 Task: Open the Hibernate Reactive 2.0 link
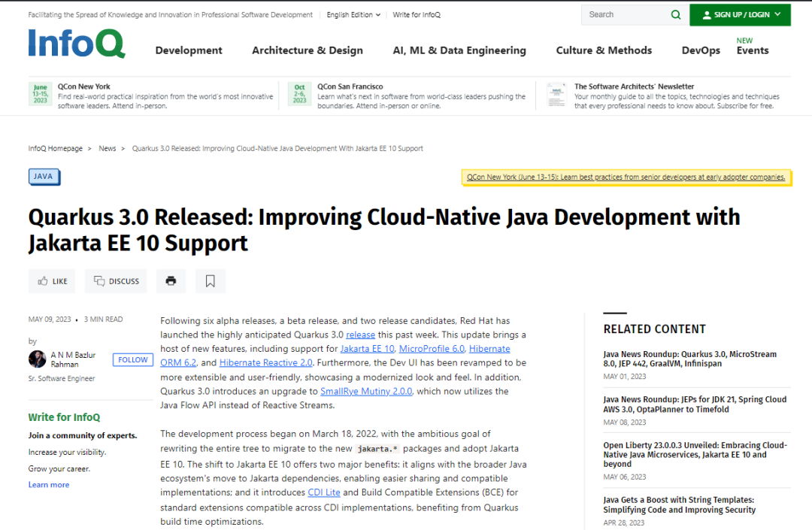click(x=265, y=363)
